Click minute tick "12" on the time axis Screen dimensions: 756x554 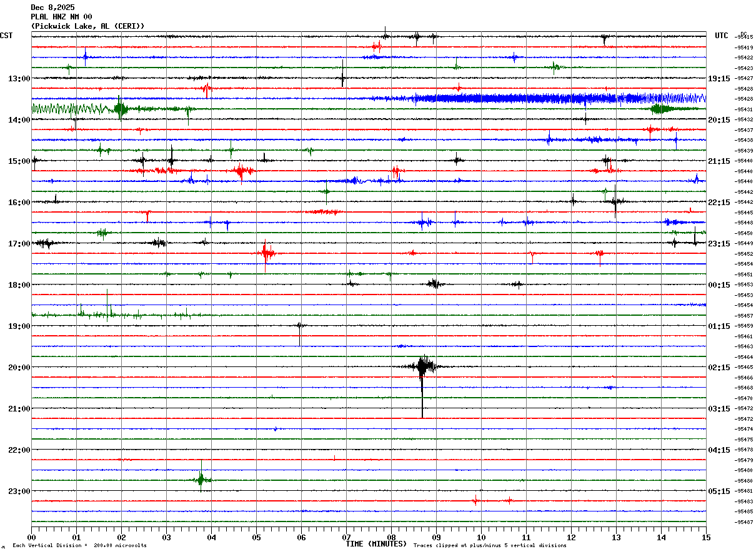pos(571,537)
